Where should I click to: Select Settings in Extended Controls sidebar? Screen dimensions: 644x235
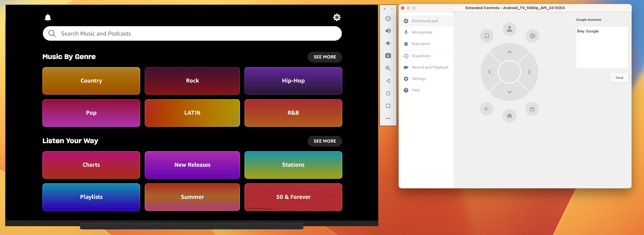pyautogui.click(x=426, y=79)
